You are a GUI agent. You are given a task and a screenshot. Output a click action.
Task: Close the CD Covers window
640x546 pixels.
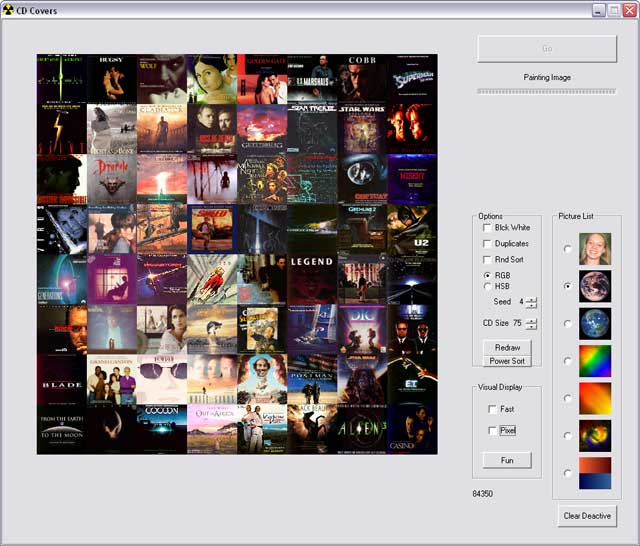[629, 10]
